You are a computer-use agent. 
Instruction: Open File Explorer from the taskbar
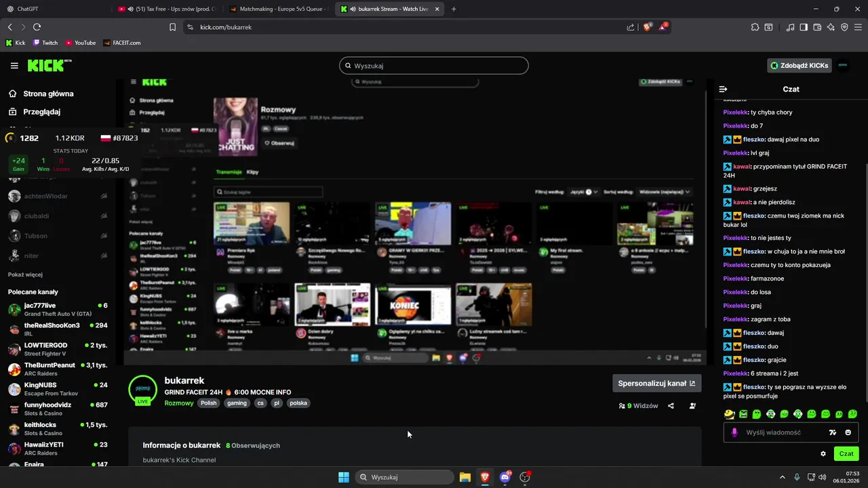465,477
